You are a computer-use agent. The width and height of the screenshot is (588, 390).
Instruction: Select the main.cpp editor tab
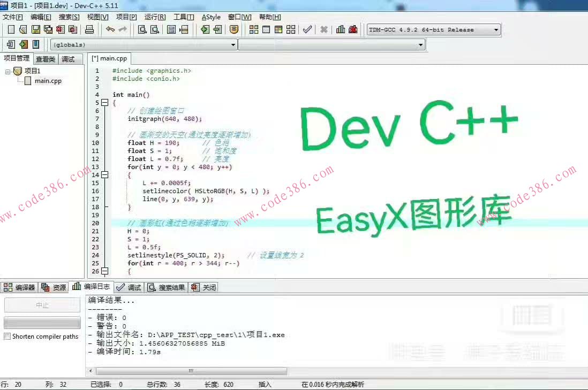[109, 58]
